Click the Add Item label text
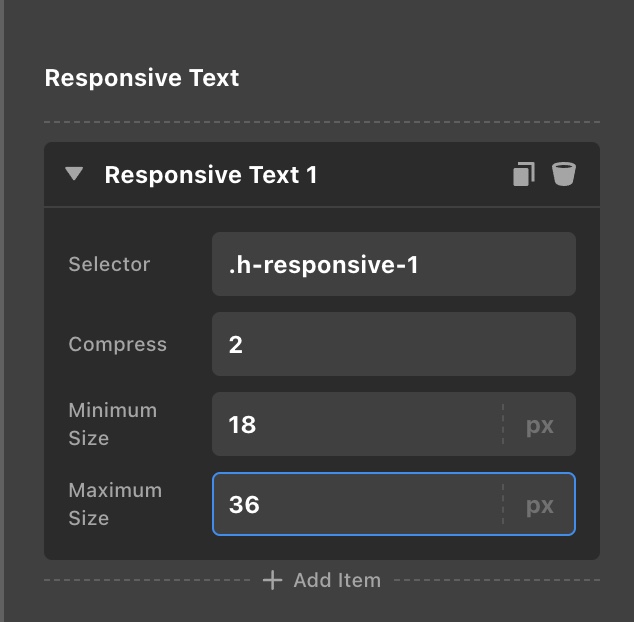634x622 pixels. pos(337,580)
